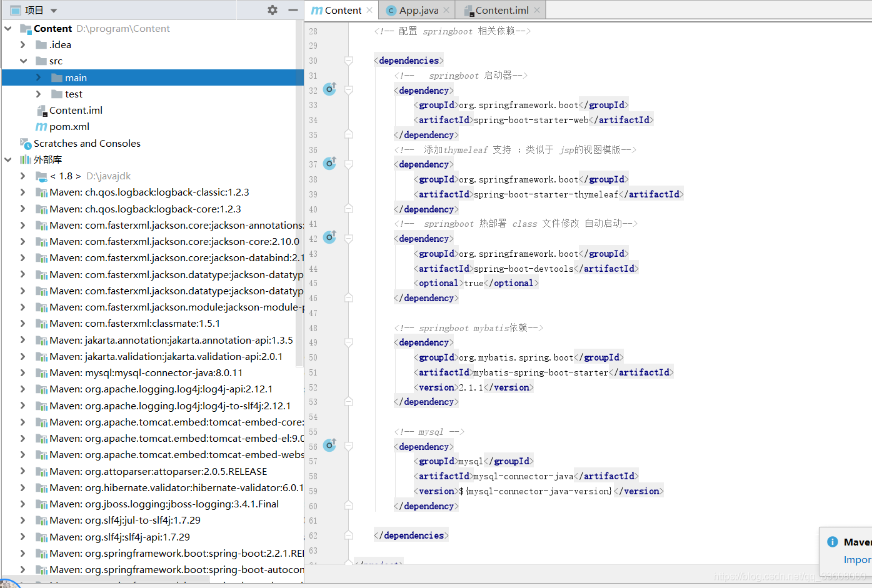872x588 pixels.
Task: Click gutter icon on line 42
Action: [x=329, y=237]
